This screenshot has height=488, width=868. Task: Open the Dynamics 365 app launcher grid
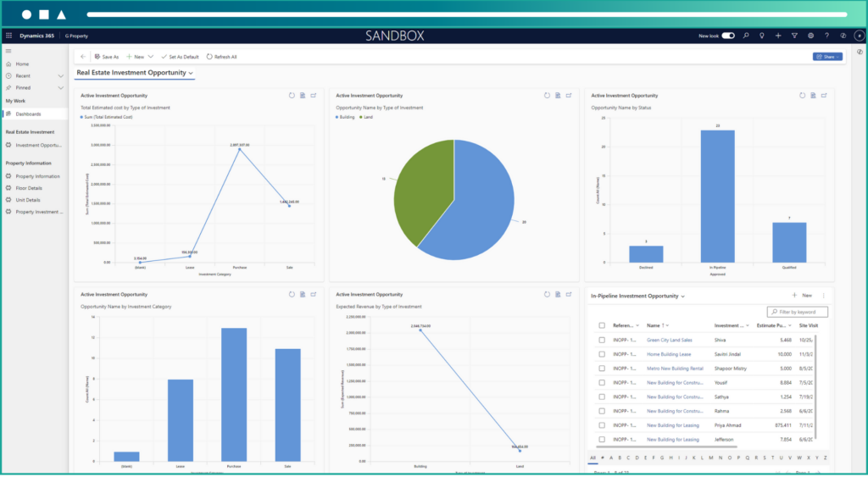click(x=8, y=36)
